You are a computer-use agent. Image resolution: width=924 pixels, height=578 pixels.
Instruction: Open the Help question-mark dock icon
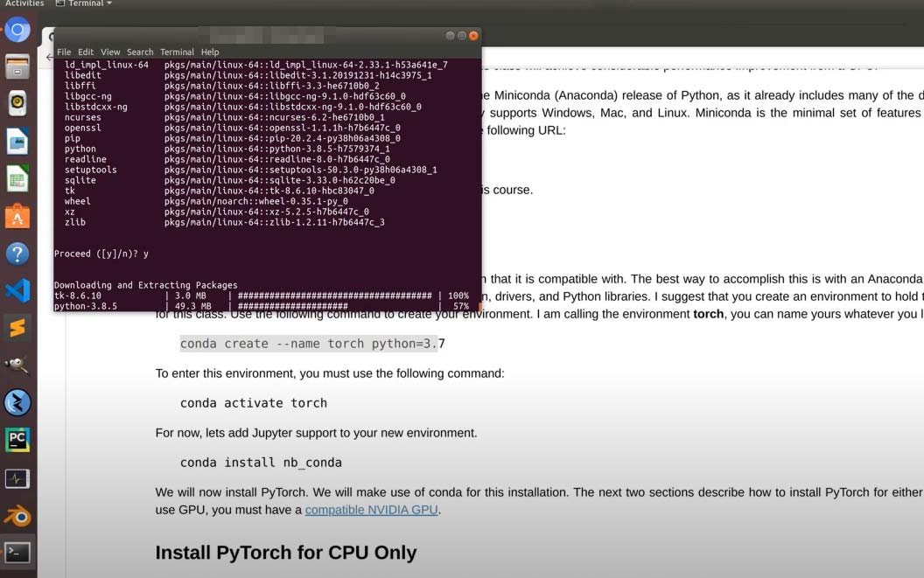pyautogui.click(x=17, y=254)
